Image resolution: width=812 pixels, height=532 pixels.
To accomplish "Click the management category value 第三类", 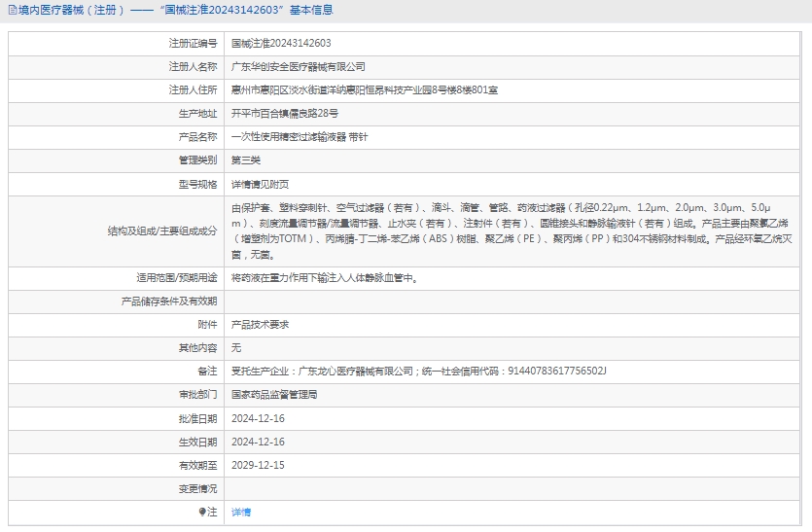I will click(246, 160).
